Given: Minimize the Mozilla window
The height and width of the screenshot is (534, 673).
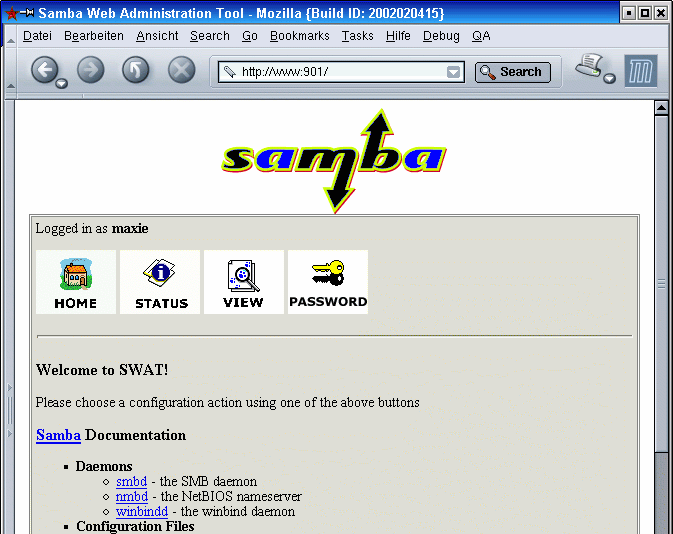Looking at the screenshot, I should pyautogui.click(x=628, y=13).
